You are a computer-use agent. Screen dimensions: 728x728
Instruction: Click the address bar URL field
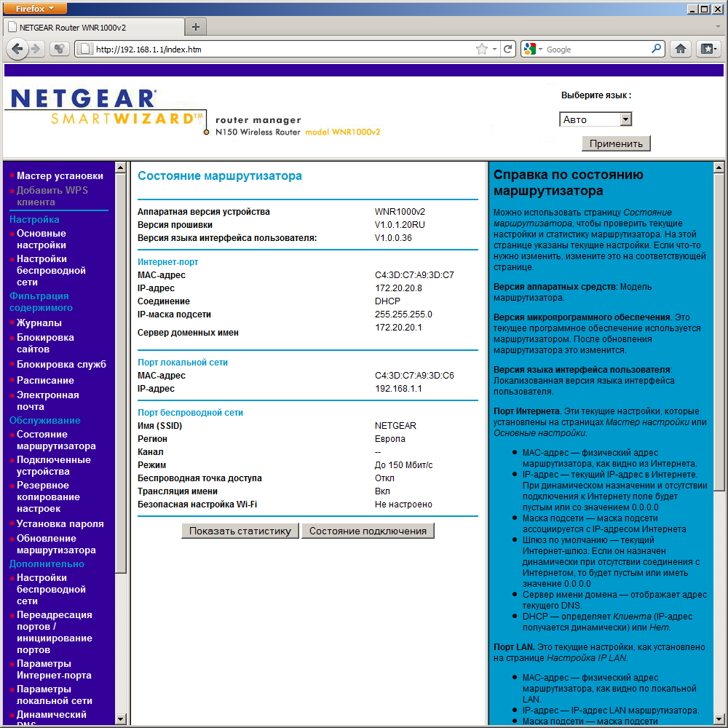283,49
